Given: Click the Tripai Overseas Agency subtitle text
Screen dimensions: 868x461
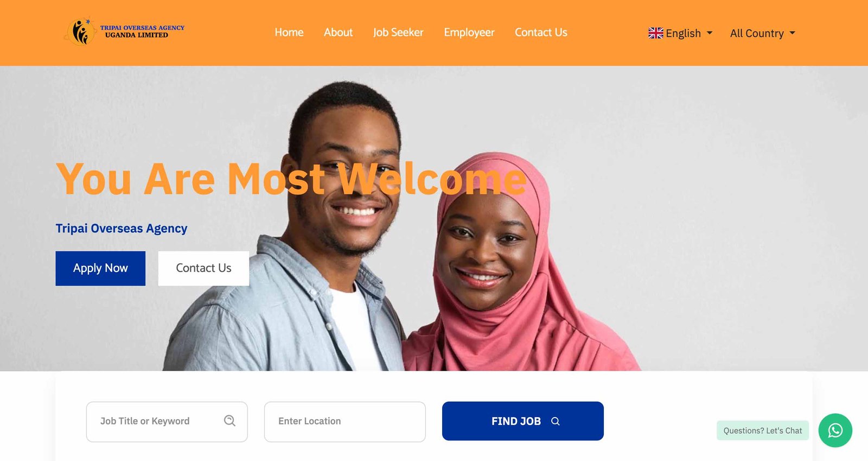Looking at the screenshot, I should pos(122,229).
